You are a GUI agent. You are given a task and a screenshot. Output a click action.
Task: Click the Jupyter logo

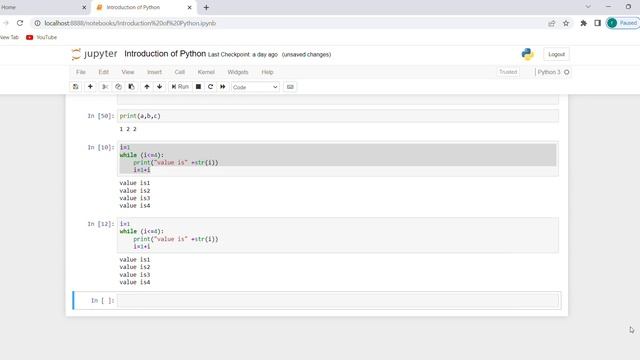[x=94, y=54]
